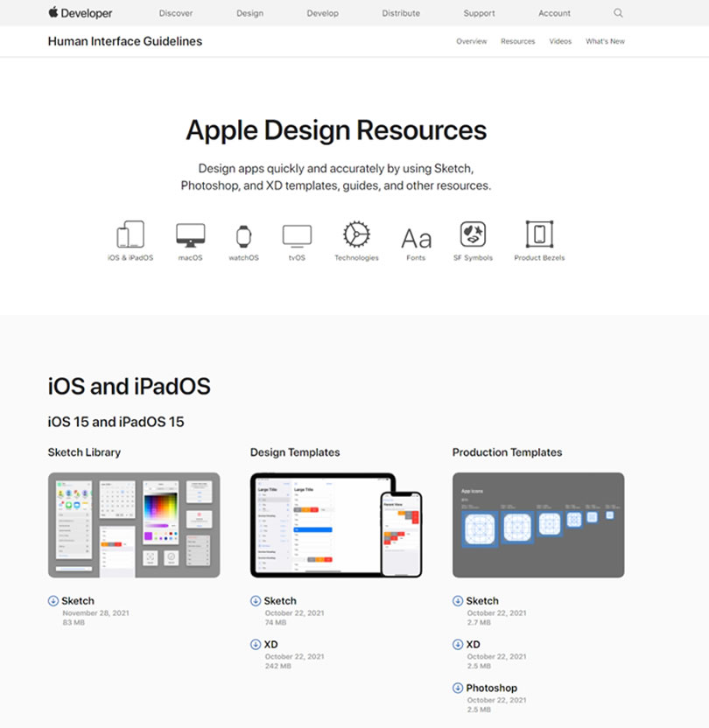Go to the Videos tab
This screenshot has height=728, width=709.
(x=560, y=41)
